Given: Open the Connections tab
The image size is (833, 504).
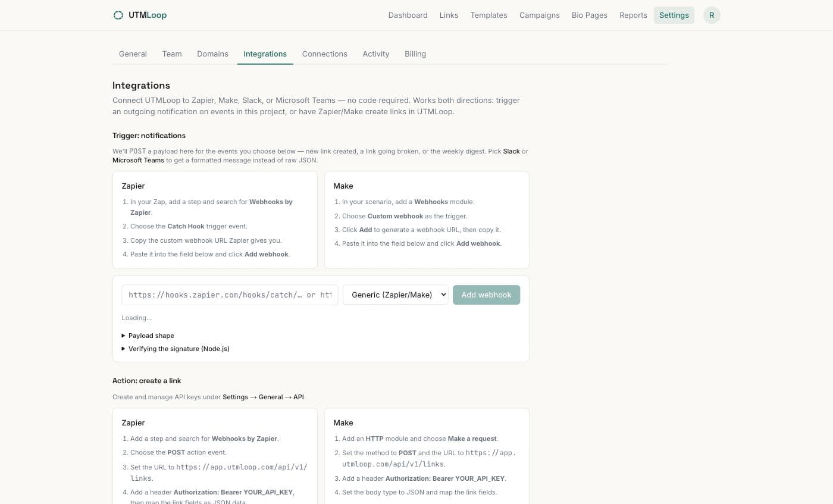Looking at the screenshot, I should (x=324, y=54).
